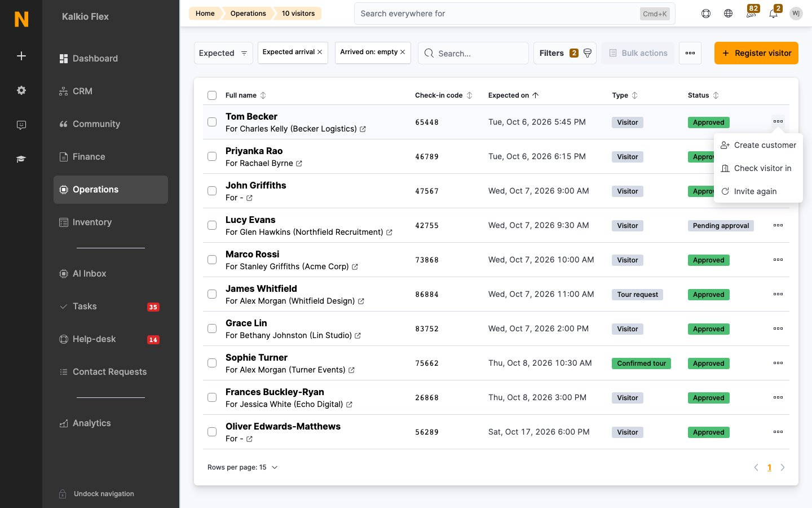Sort by the Full name column
Screen dimensions: 812x508
pos(246,95)
